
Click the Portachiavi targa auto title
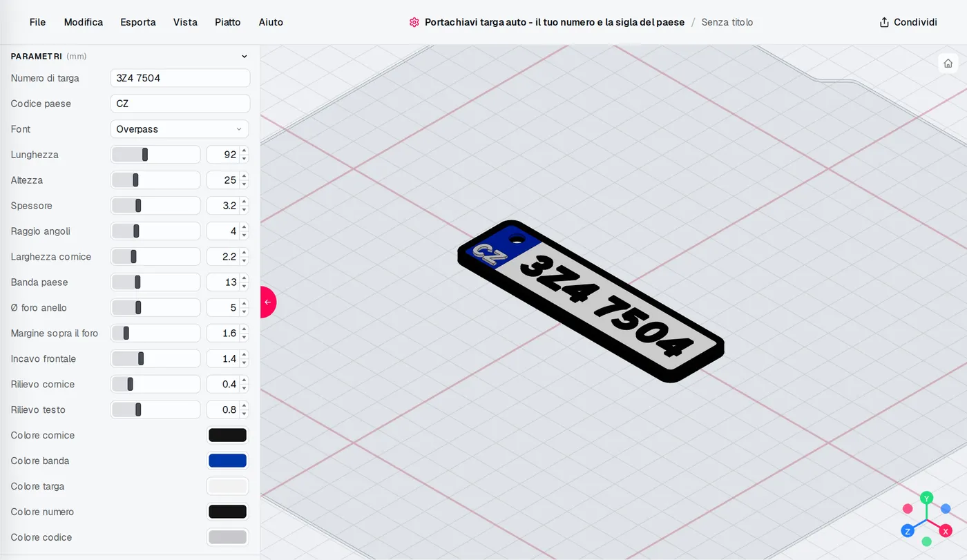click(x=555, y=22)
